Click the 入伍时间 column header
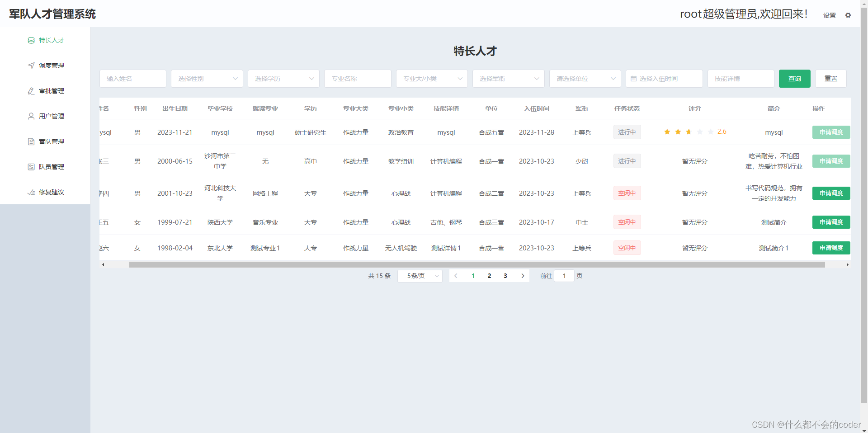This screenshot has width=868, height=433. (x=537, y=108)
